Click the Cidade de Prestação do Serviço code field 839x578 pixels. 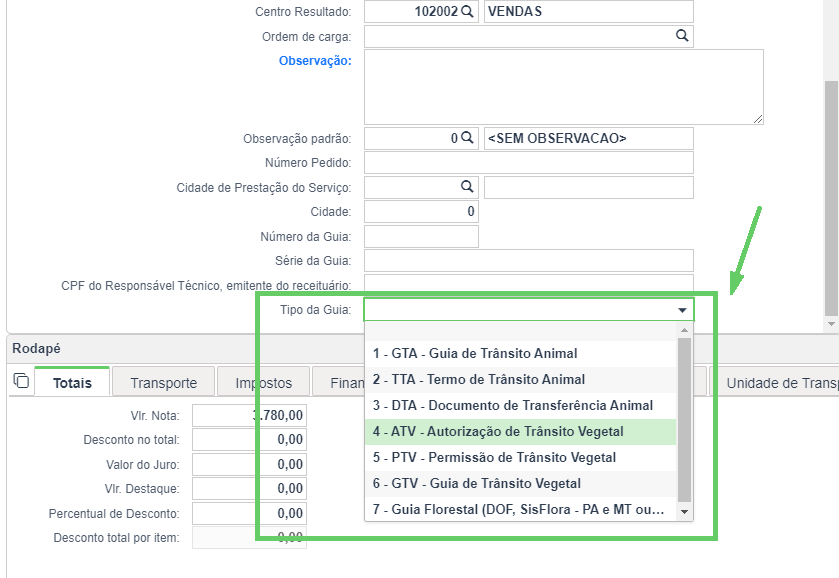(x=421, y=187)
